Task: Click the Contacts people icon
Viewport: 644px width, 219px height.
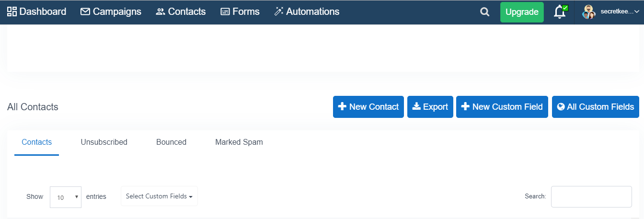Action: pyautogui.click(x=161, y=12)
